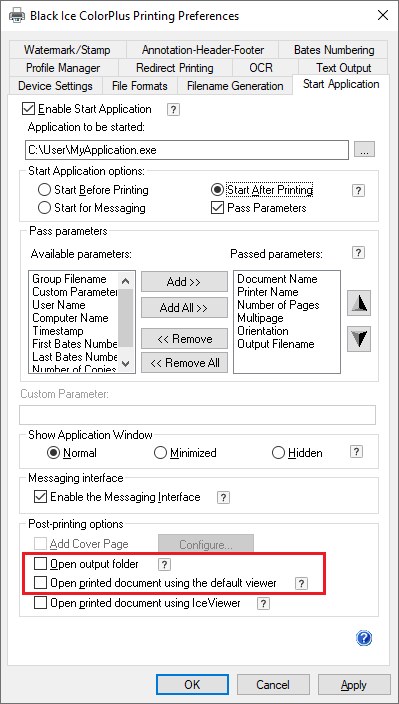This screenshot has height=704, width=399.
Task: Click the move-up arrow for passed parameters
Action: coord(359,304)
